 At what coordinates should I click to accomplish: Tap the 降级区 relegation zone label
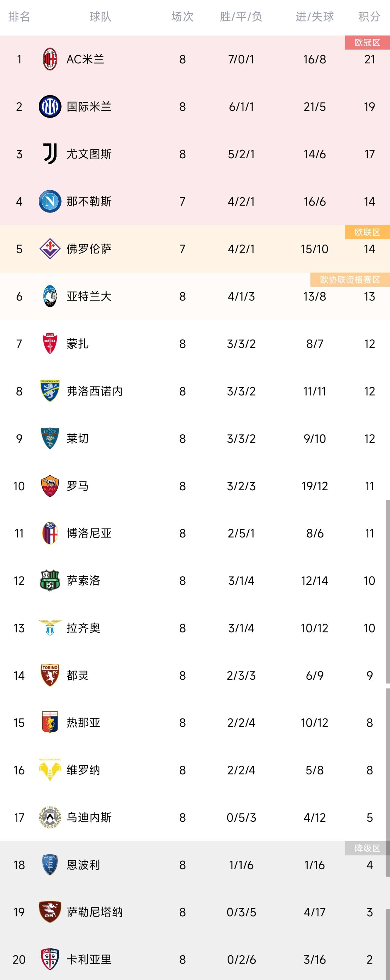click(x=367, y=848)
